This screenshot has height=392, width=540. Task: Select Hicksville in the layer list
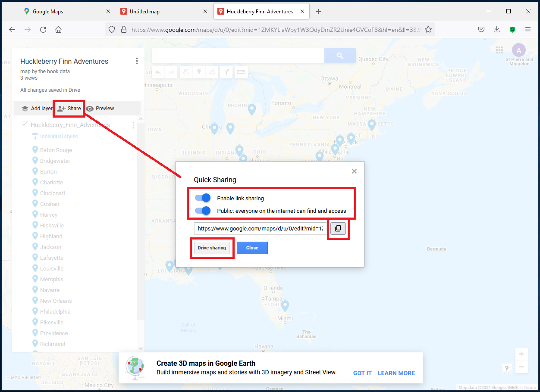point(53,225)
